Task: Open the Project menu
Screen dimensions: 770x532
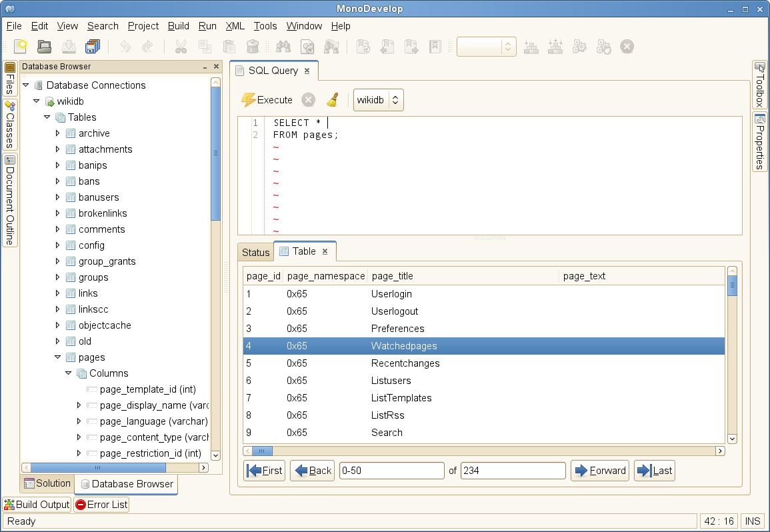Action: 143,26
